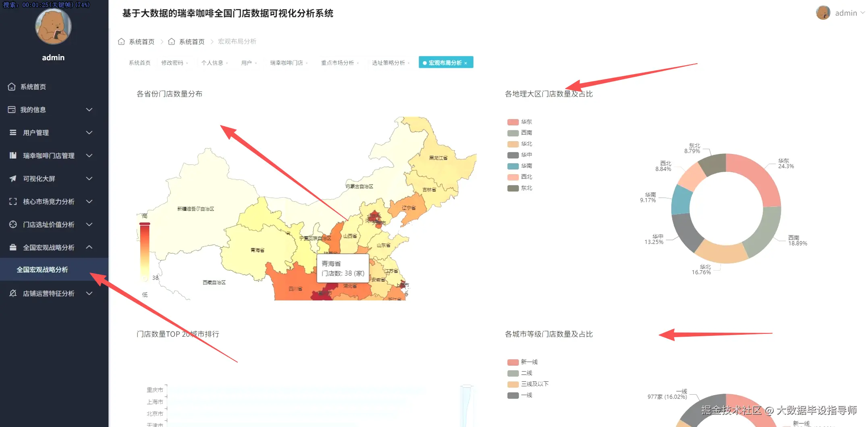Close the active 宏观布局分析 tab
868x427 pixels.
466,63
